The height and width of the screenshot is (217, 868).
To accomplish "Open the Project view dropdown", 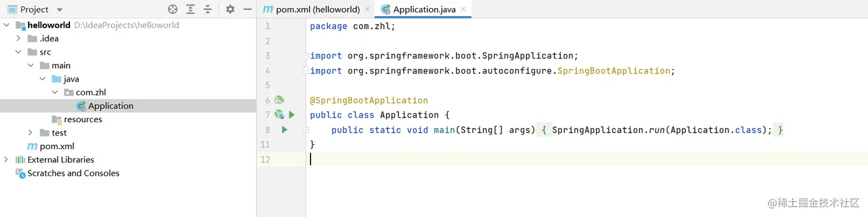I will tap(60, 10).
